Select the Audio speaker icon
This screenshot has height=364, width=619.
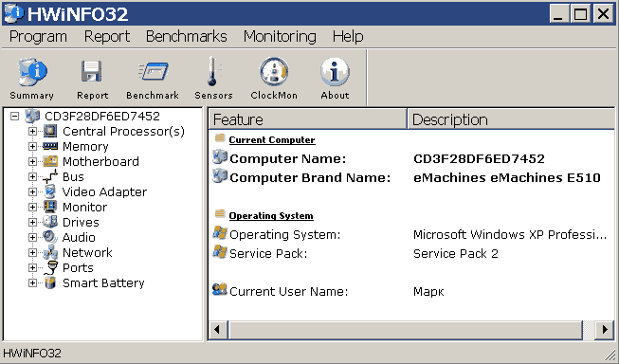click(x=50, y=237)
